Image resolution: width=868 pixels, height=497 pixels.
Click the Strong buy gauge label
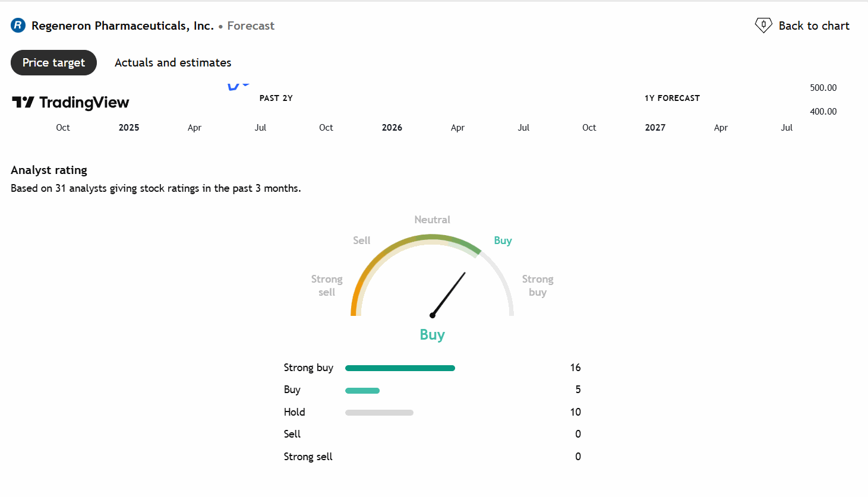point(538,286)
